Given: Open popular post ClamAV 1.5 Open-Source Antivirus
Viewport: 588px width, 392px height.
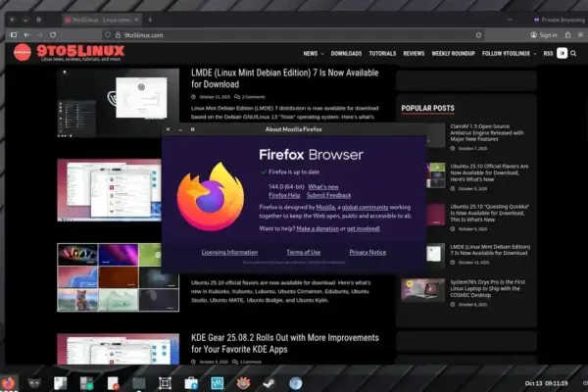Looking at the screenshot, I should point(486,133).
